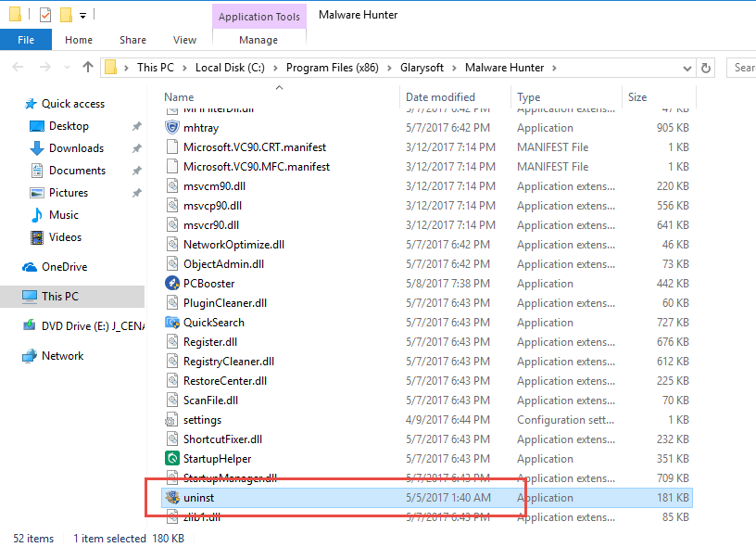Select the PCBooster application icon

pyautogui.click(x=172, y=283)
